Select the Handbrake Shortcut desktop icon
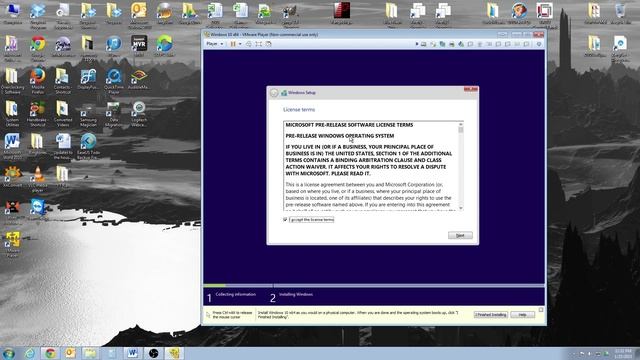This screenshot has height=360, width=640. pyautogui.click(x=38, y=114)
